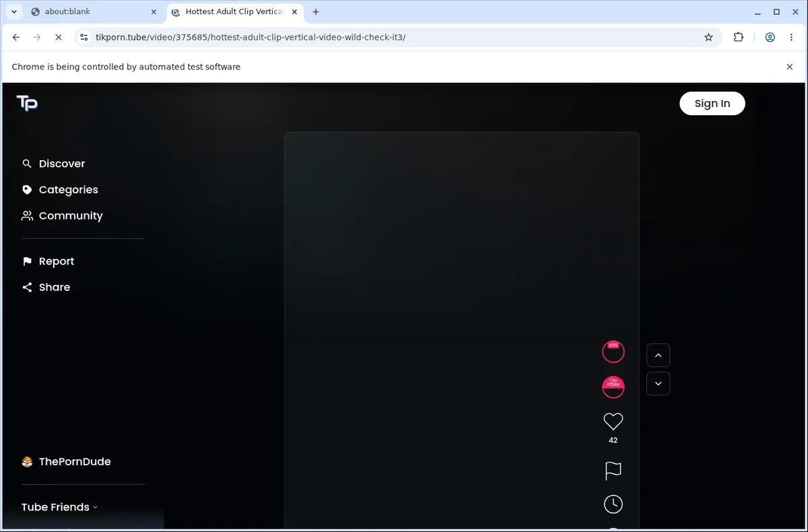Open Categories in the sidebar
Image resolution: width=808 pixels, height=532 pixels.
coord(60,190)
